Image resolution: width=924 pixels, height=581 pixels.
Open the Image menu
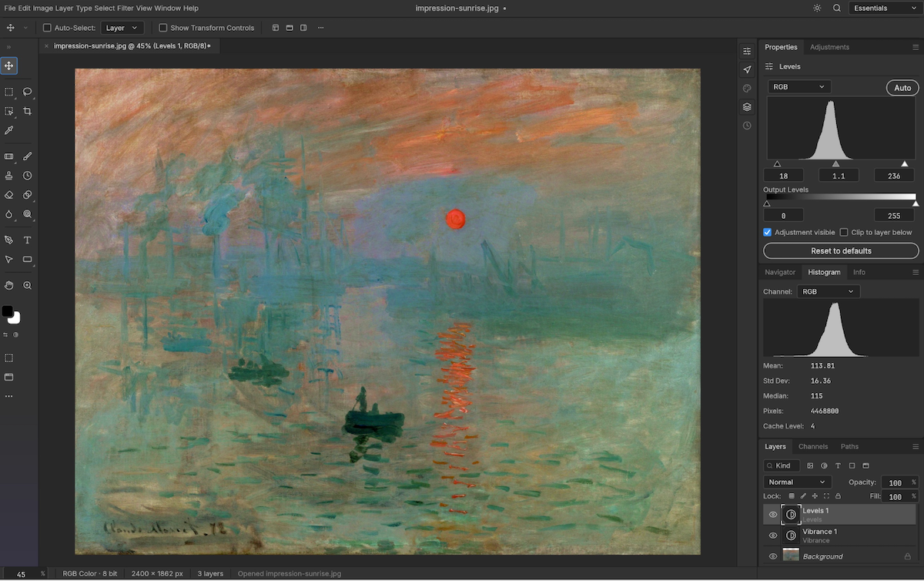click(42, 8)
